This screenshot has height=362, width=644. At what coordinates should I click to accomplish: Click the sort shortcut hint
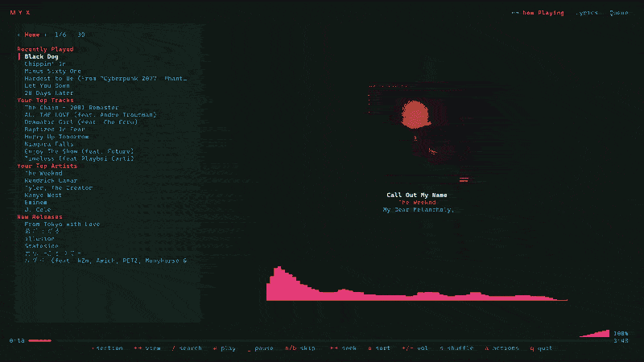[x=379, y=348]
